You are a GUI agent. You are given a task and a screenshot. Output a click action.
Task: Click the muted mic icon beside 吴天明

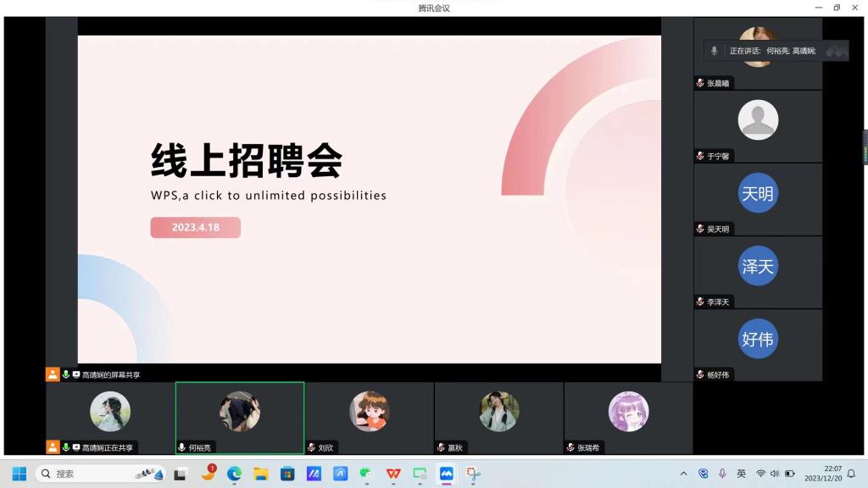click(700, 229)
